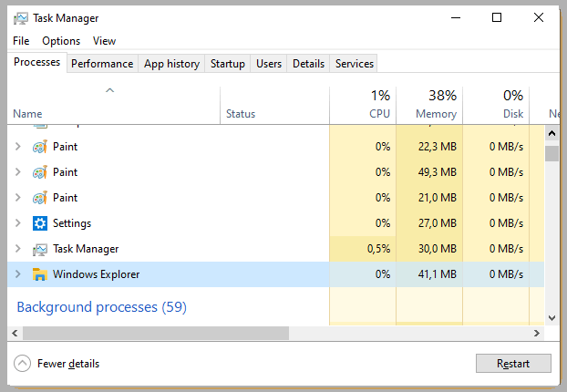Switch to the Details tab
The height and width of the screenshot is (392, 567).
click(x=308, y=64)
